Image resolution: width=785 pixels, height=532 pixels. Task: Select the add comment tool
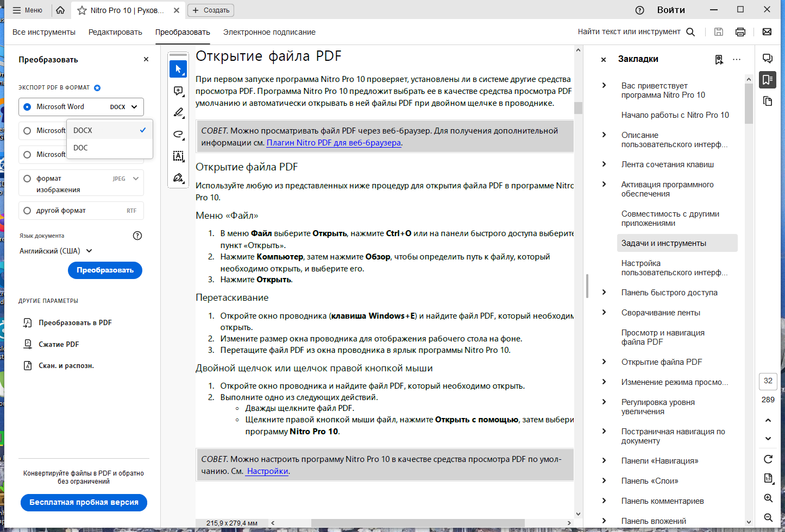coord(178,91)
